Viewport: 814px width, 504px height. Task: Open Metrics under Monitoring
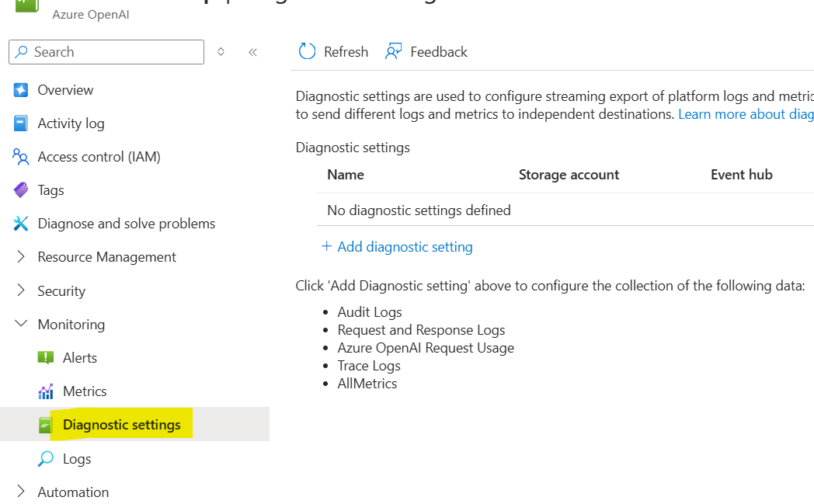pos(85,391)
